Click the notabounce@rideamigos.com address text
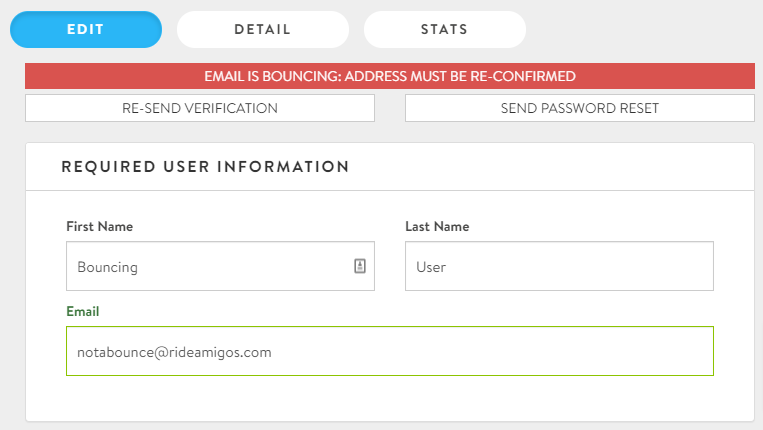 click(x=174, y=353)
